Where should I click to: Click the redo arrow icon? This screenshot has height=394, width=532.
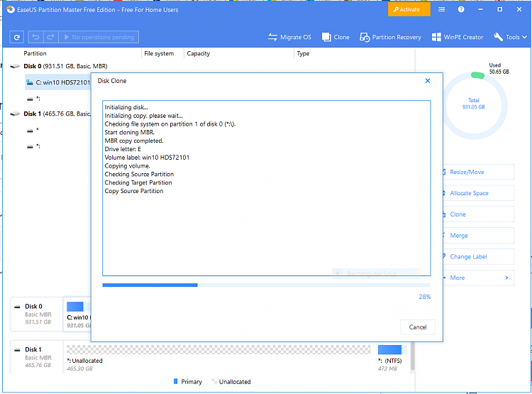[50, 37]
